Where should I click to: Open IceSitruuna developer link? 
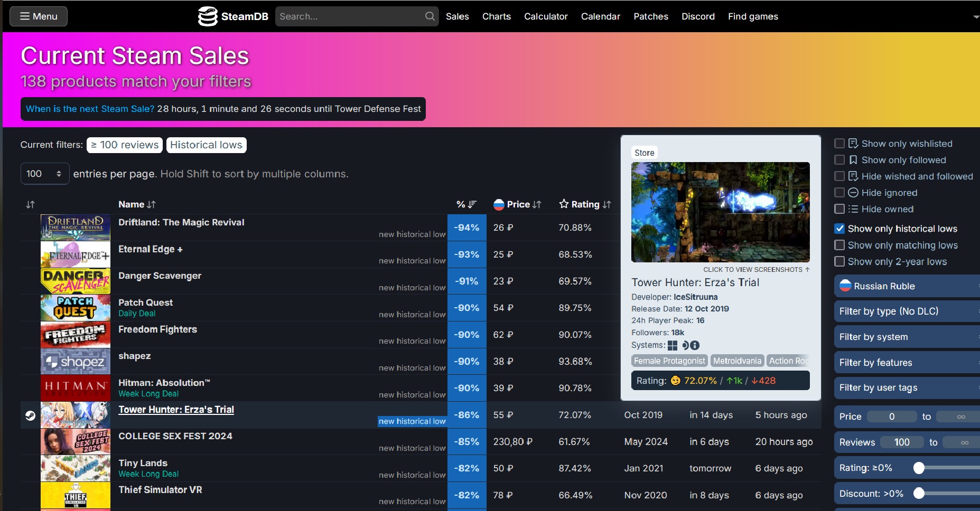point(696,297)
